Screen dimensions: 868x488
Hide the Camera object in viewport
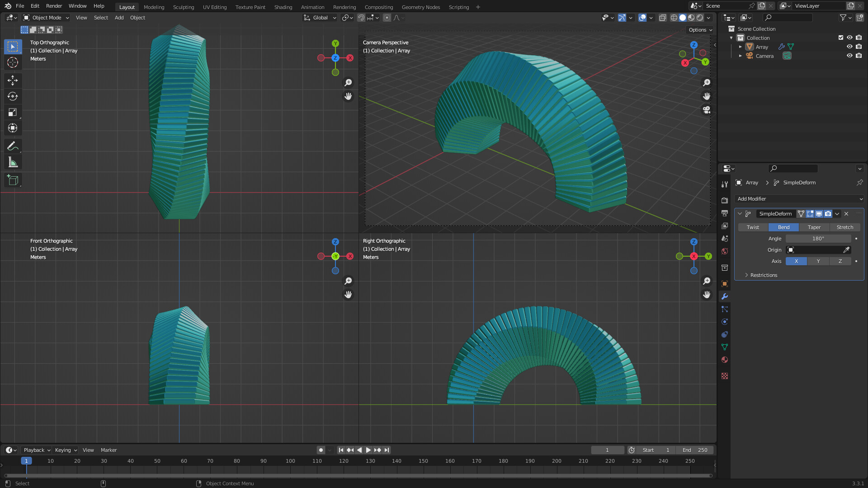[849, 56]
